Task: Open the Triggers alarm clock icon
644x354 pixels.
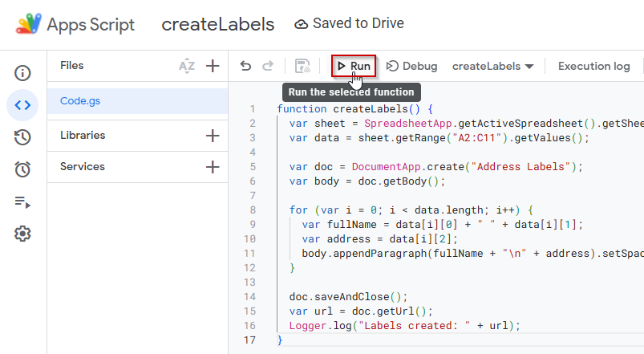Action: (x=22, y=169)
